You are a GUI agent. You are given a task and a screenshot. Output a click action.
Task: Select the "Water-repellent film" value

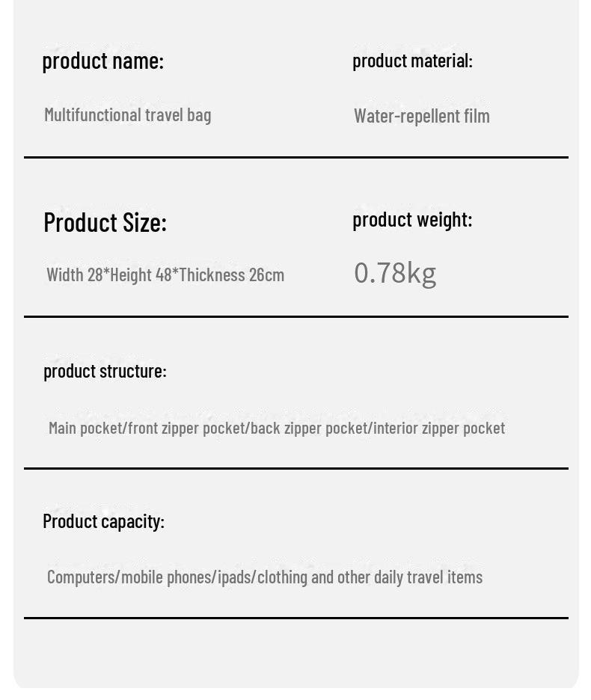[421, 116]
